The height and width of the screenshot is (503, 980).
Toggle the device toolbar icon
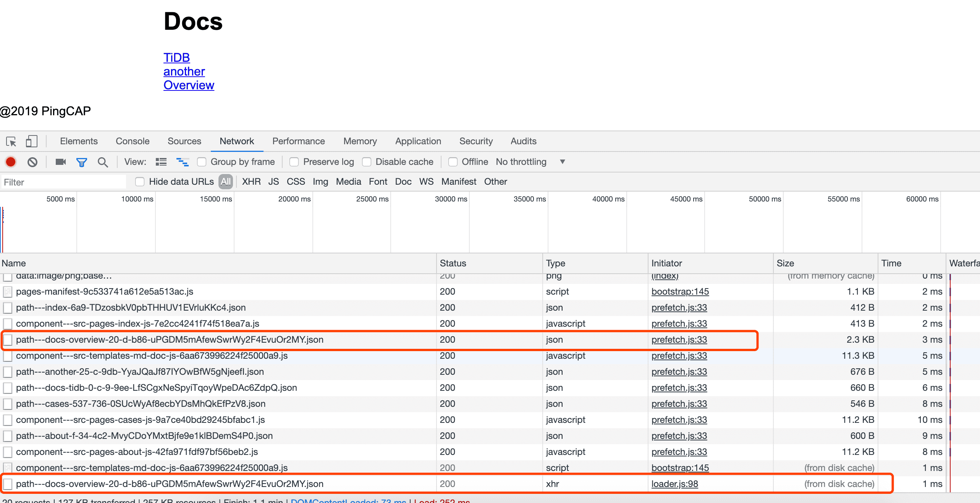31,142
